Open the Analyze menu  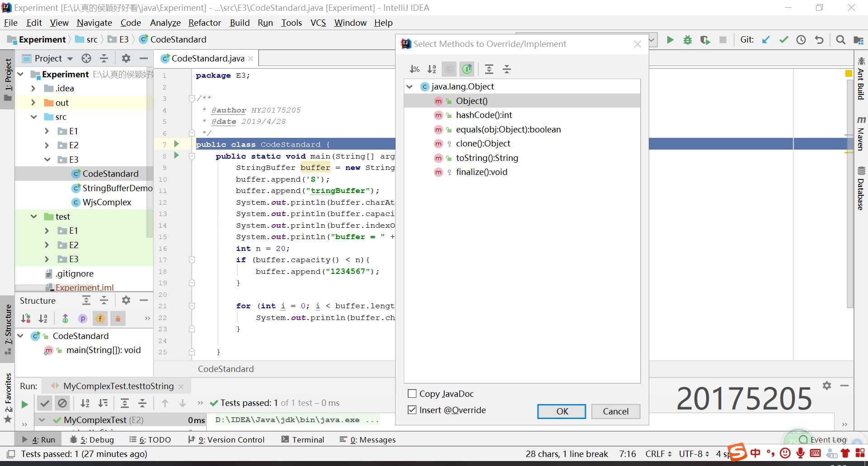coord(165,23)
